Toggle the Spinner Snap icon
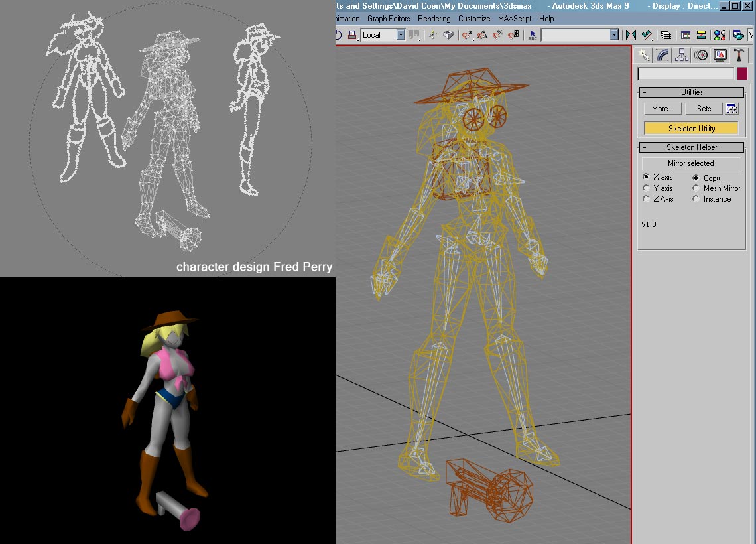This screenshot has height=544, width=756. coord(513,35)
